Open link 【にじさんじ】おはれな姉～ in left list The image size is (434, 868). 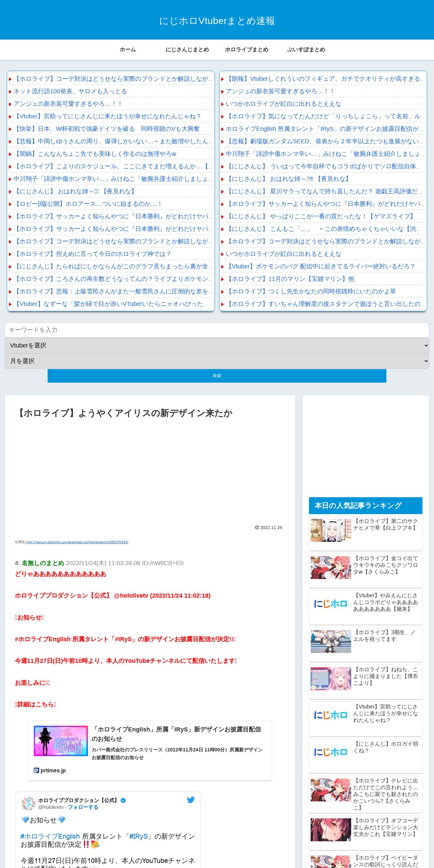[75, 191]
